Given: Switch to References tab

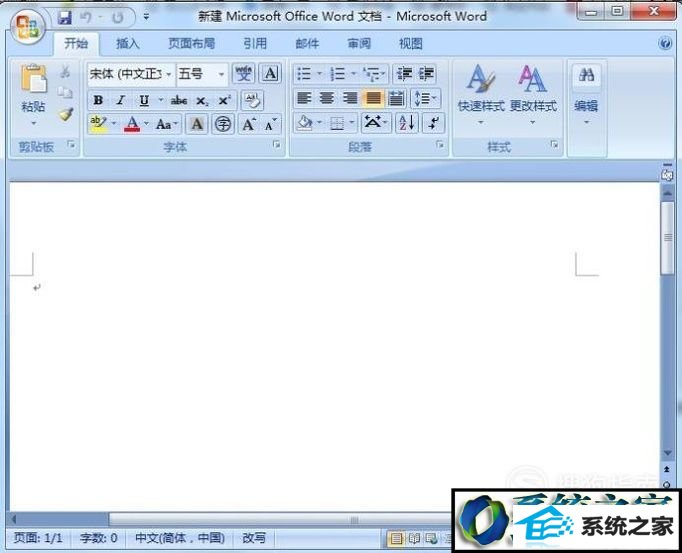Looking at the screenshot, I should [x=255, y=44].
